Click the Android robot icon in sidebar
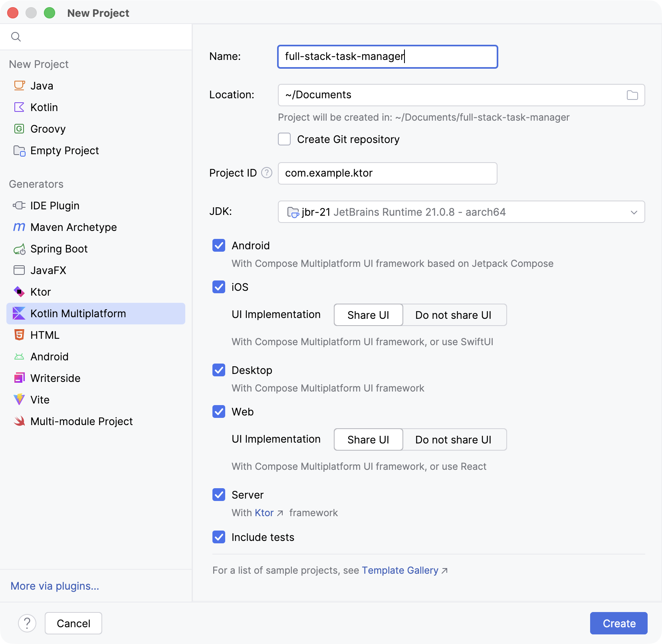The width and height of the screenshot is (662, 644). [x=19, y=356]
